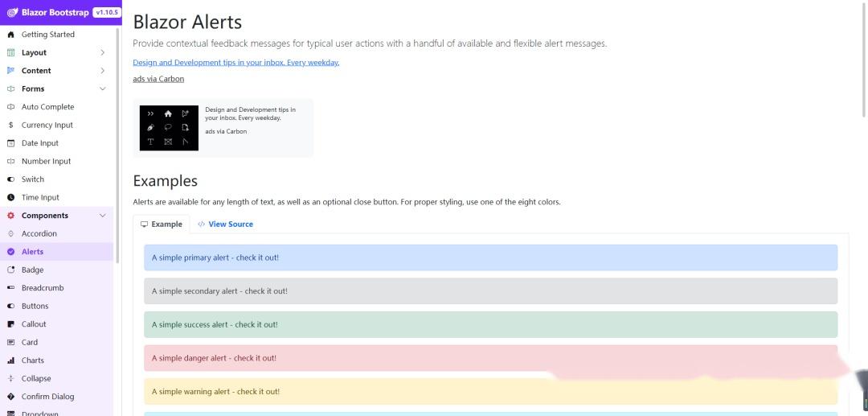Click the Carbon ad thumbnail image

(x=169, y=128)
